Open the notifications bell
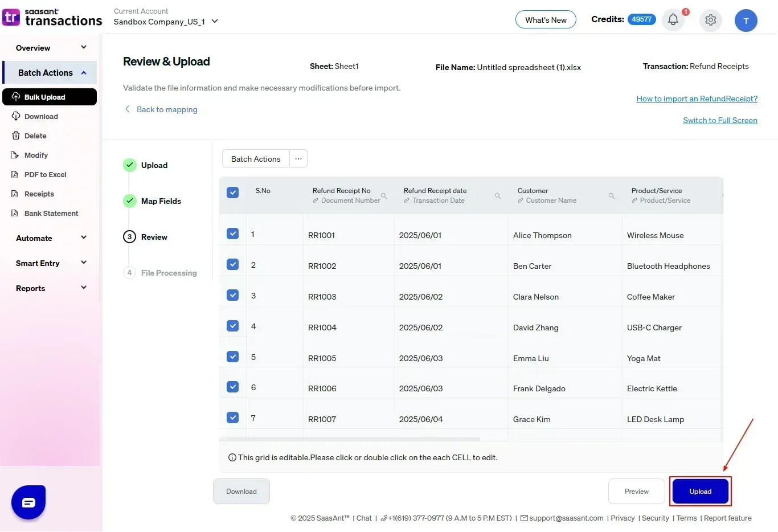This screenshot has width=778, height=532. coord(673,20)
